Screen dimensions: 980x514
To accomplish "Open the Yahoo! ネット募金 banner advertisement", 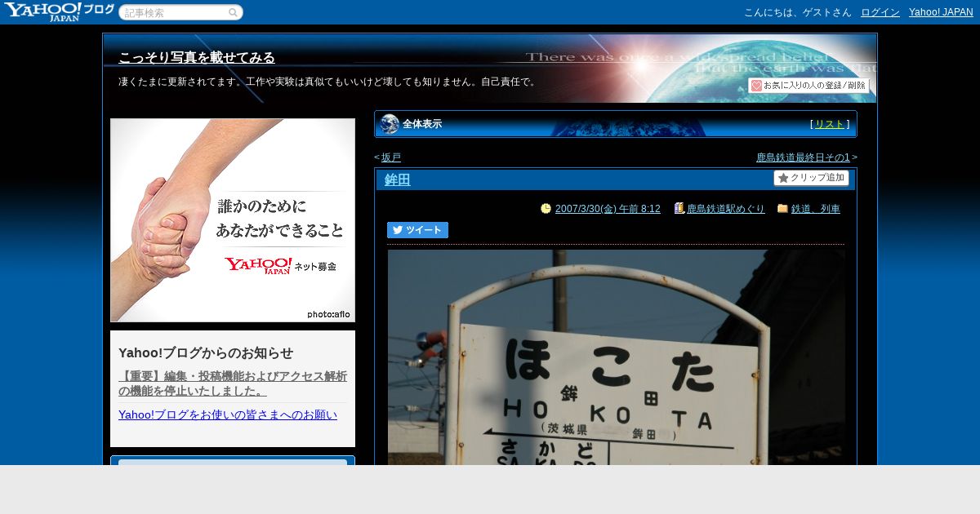I will point(233,220).
